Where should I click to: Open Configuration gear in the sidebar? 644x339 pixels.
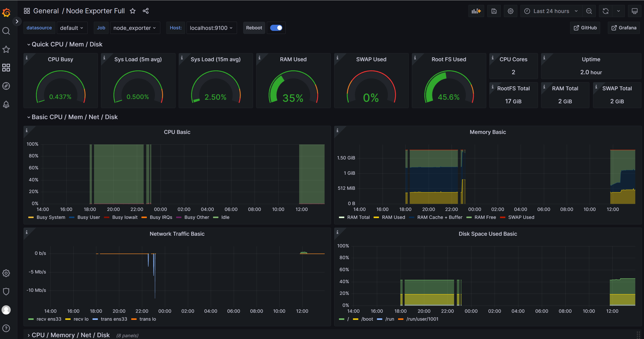pyautogui.click(x=6, y=273)
